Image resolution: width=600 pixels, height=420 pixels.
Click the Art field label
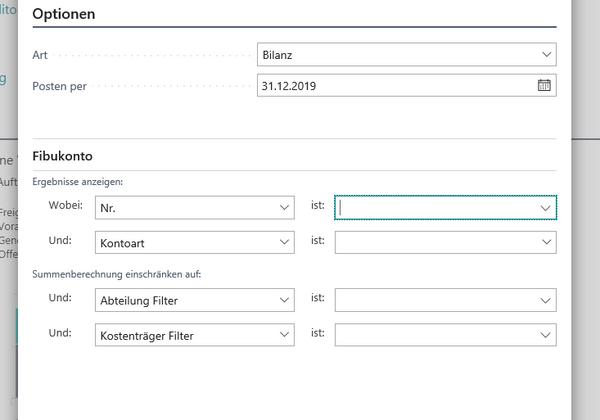coord(41,54)
